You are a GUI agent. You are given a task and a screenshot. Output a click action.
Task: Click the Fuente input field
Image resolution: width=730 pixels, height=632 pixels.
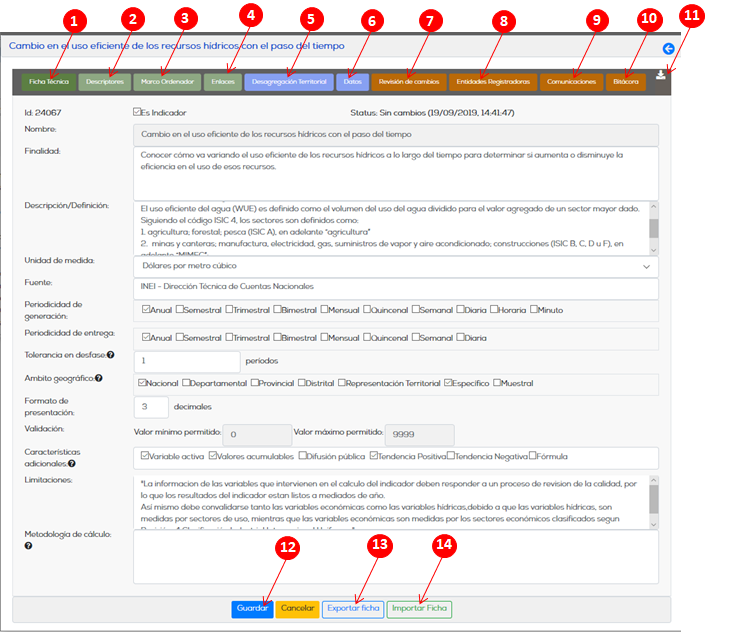396,289
